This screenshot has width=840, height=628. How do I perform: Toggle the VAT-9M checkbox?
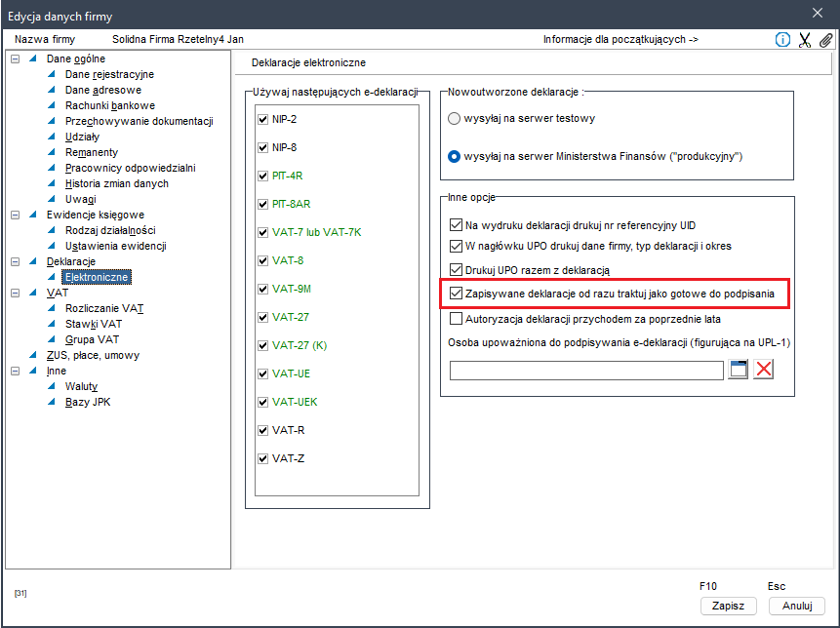(x=262, y=289)
